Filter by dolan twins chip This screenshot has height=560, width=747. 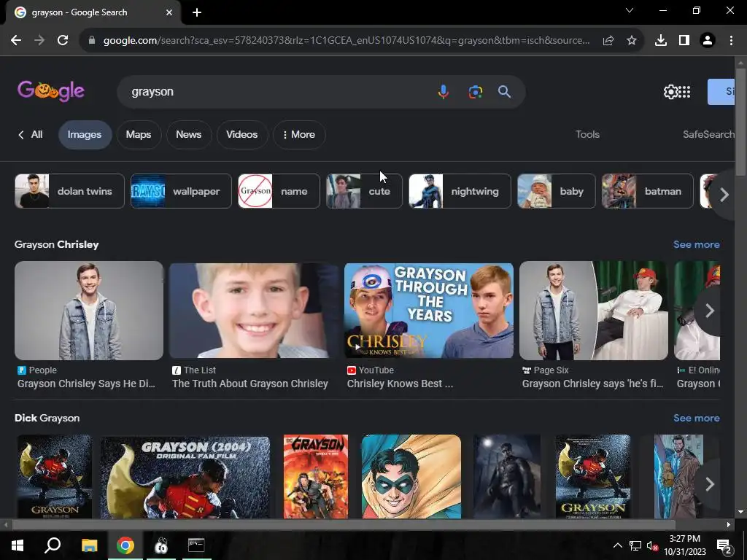[69, 191]
